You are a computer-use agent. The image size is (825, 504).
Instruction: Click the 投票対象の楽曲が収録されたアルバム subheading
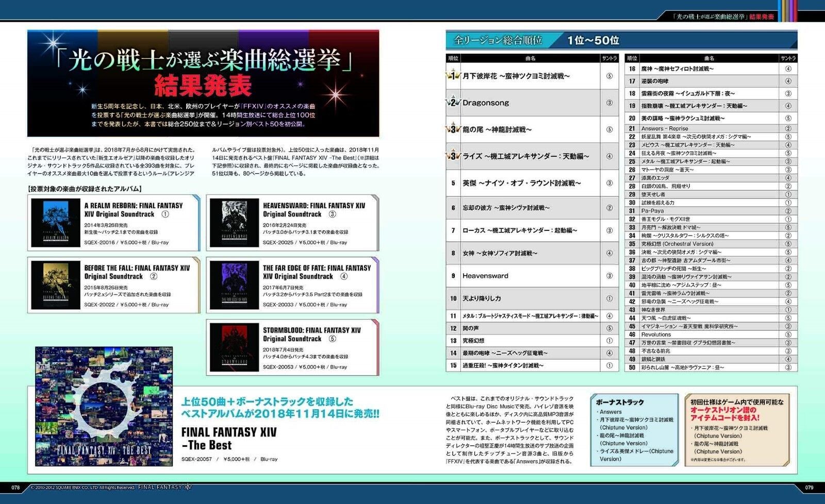(85, 189)
